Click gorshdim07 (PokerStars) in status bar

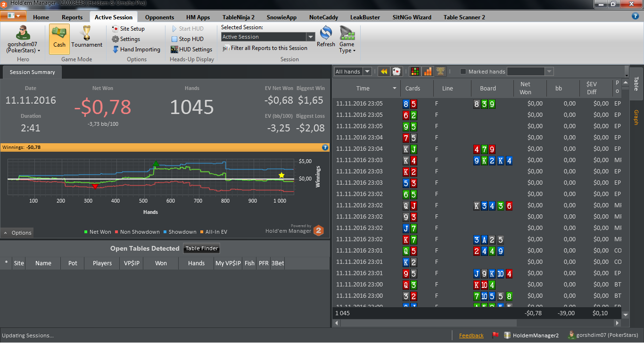click(x=603, y=335)
